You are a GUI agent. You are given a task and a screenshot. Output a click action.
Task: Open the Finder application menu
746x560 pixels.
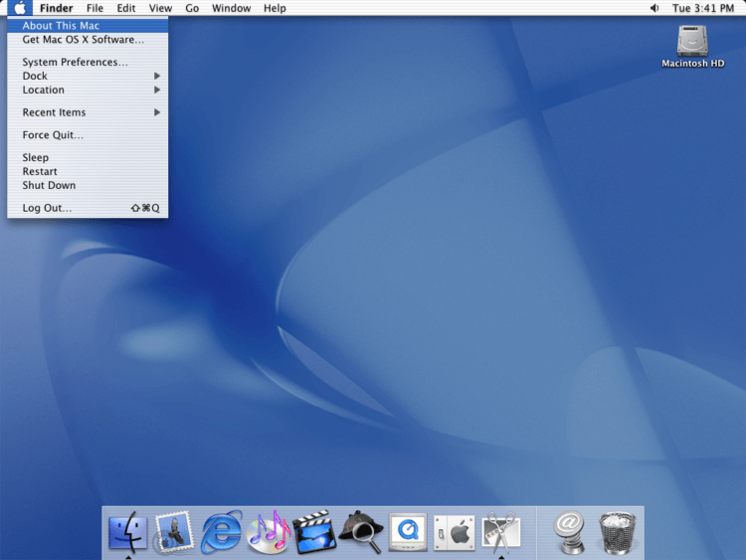56,8
